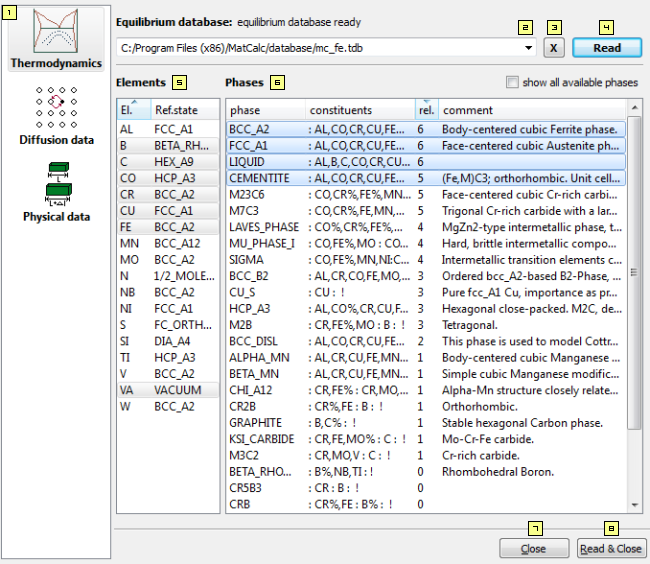
Task: Expand the equilibrium database path dropdown
Action: [528, 47]
